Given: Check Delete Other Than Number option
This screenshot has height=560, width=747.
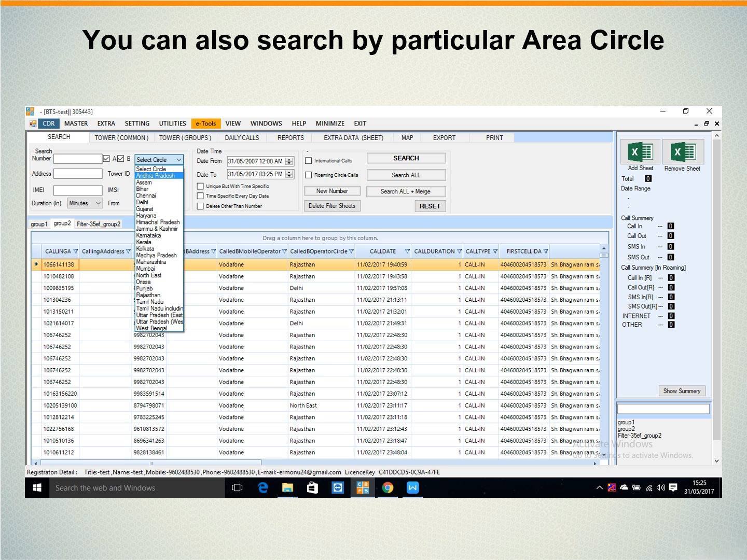Looking at the screenshot, I should click(200, 206).
